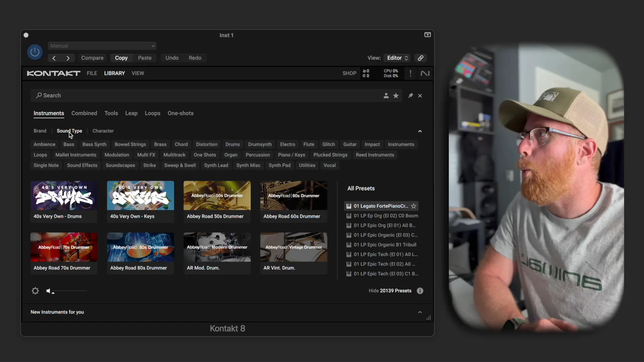Screen dimensions: 644x362
Task: Click the Copy button
Action: [121, 58]
